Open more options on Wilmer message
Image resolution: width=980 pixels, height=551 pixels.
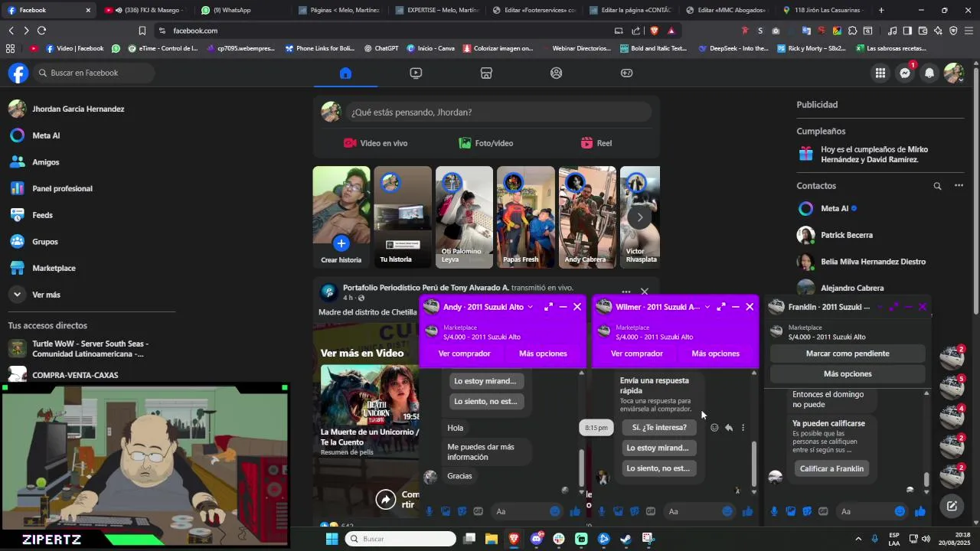coord(743,428)
